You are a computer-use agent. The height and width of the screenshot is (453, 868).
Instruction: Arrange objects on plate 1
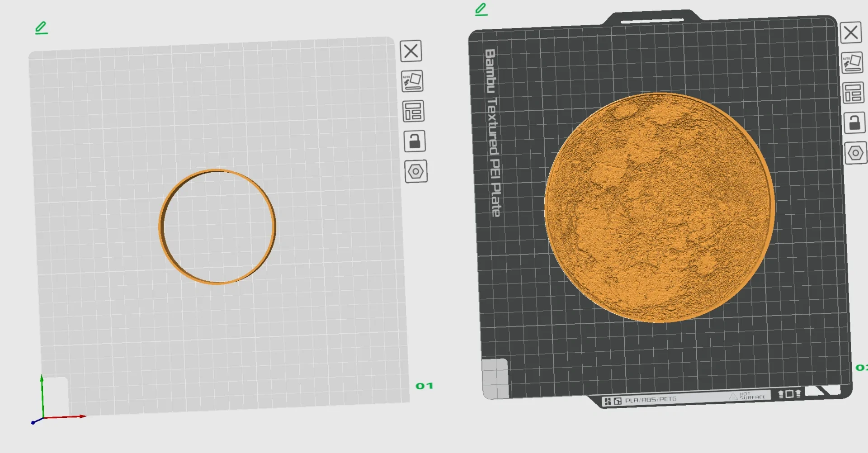pyautogui.click(x=414, y=111)
